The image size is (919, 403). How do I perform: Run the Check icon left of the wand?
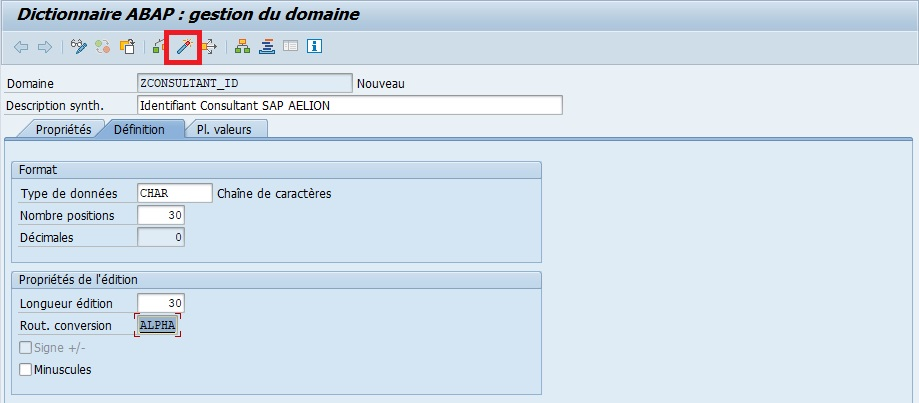tap(159, 47)
